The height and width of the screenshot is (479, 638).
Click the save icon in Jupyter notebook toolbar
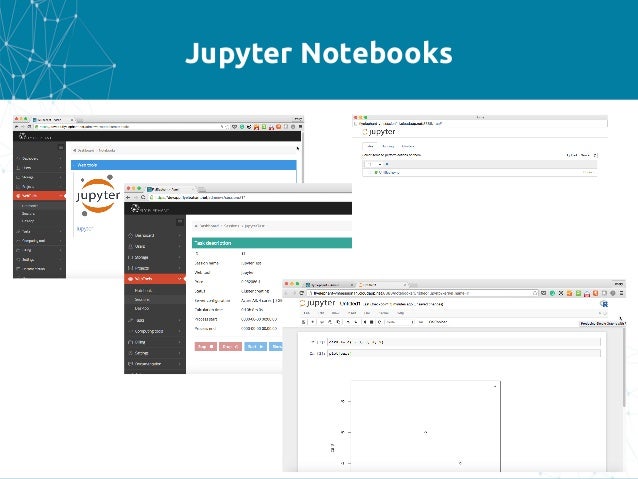click(304, 322)
